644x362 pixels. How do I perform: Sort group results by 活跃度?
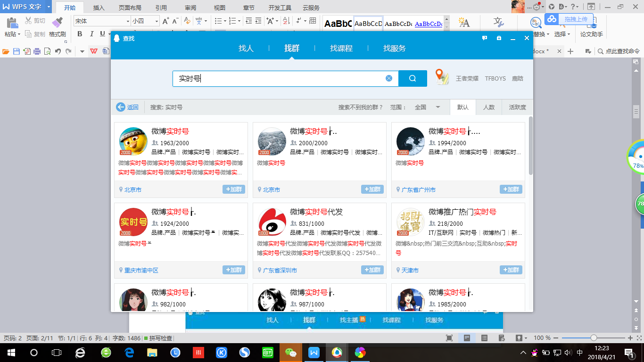[x=517, y=107]
